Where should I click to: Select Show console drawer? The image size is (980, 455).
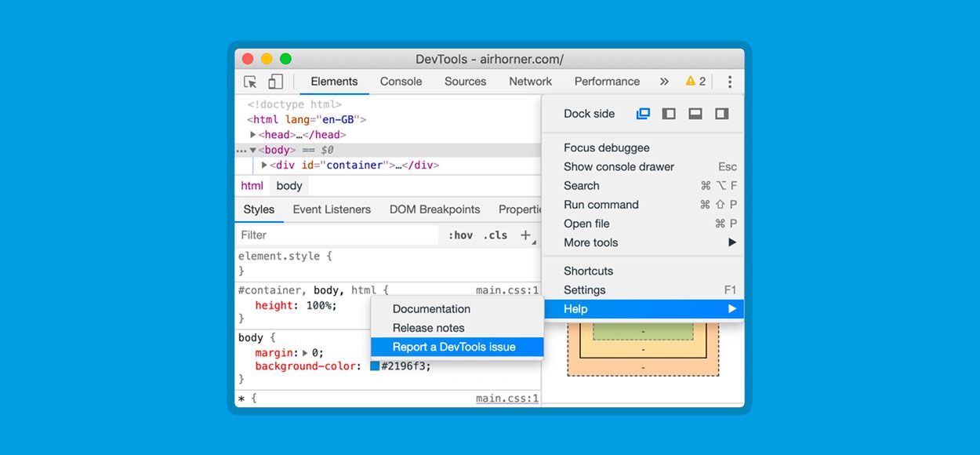pos(643,166)
